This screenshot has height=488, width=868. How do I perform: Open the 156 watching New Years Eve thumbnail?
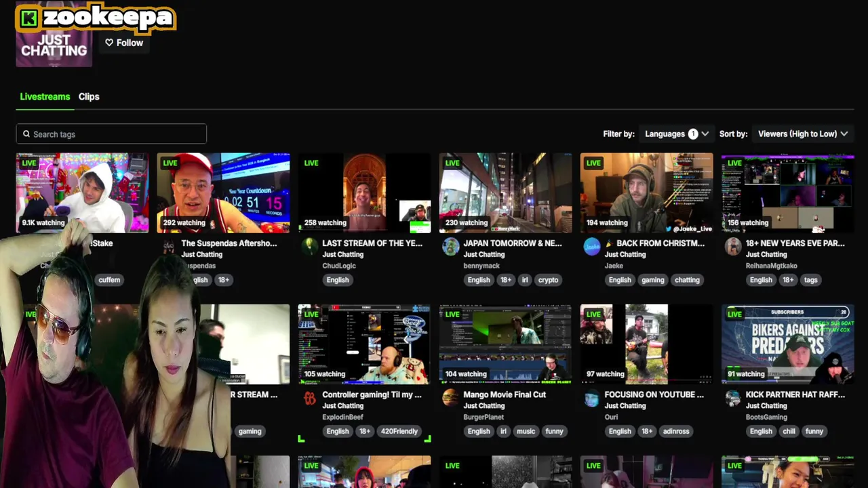(787, 193)
